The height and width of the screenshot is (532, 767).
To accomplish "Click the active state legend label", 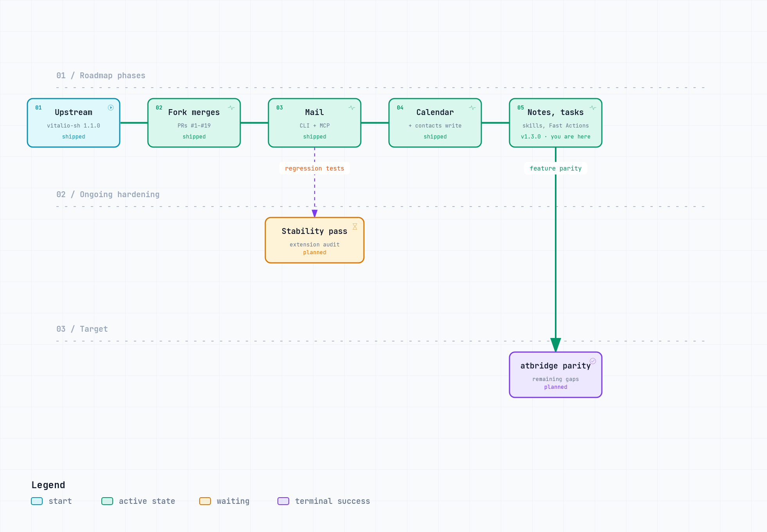I will [x=147, y=501].
